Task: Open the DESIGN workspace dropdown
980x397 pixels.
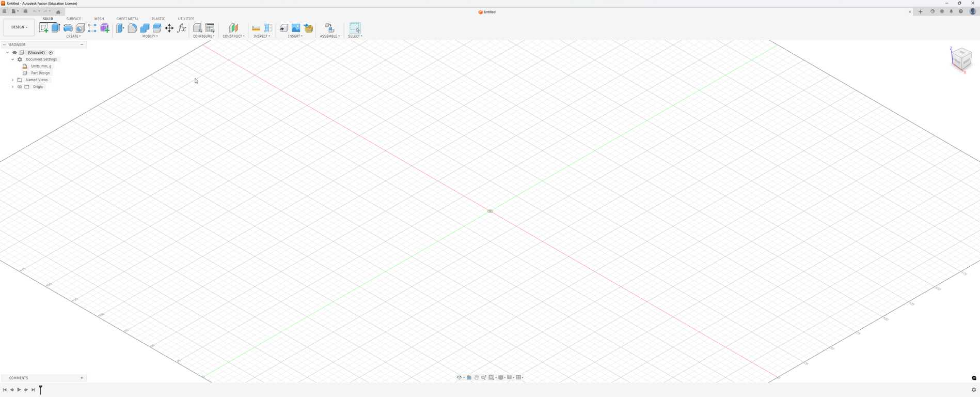Action: point(19,27)
